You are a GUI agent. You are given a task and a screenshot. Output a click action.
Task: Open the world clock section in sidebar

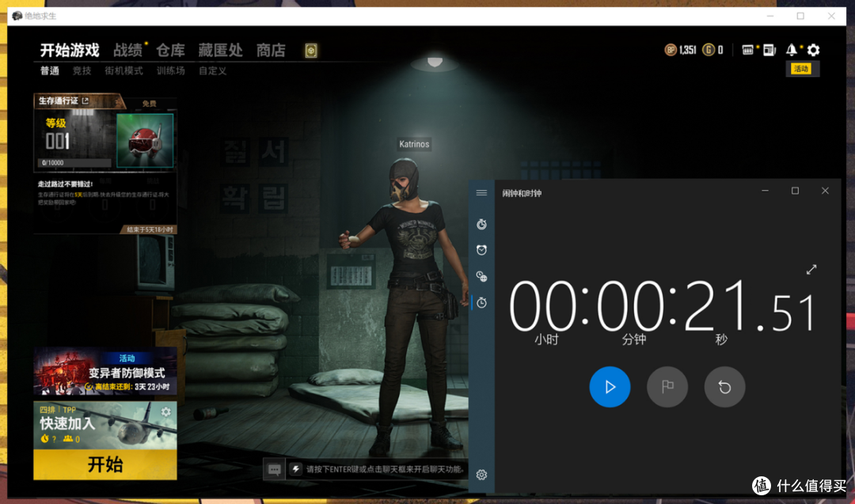click(x=481, y=276)
